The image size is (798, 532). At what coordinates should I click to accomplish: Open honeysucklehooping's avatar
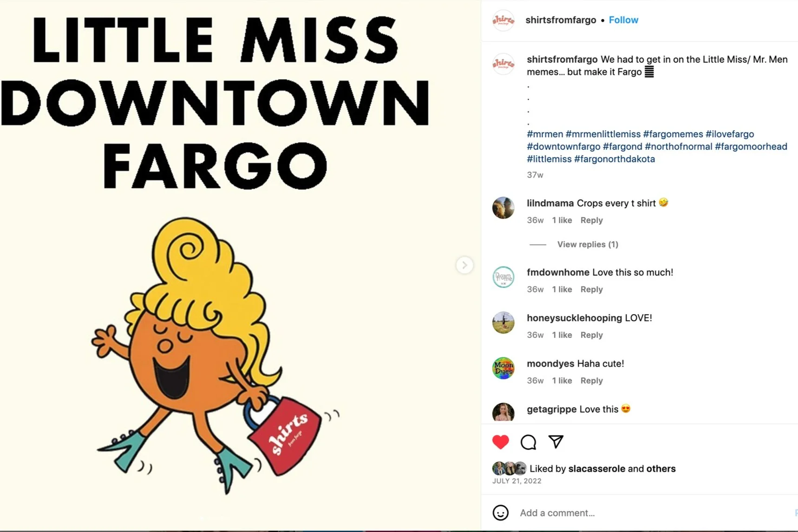point(503,322)
